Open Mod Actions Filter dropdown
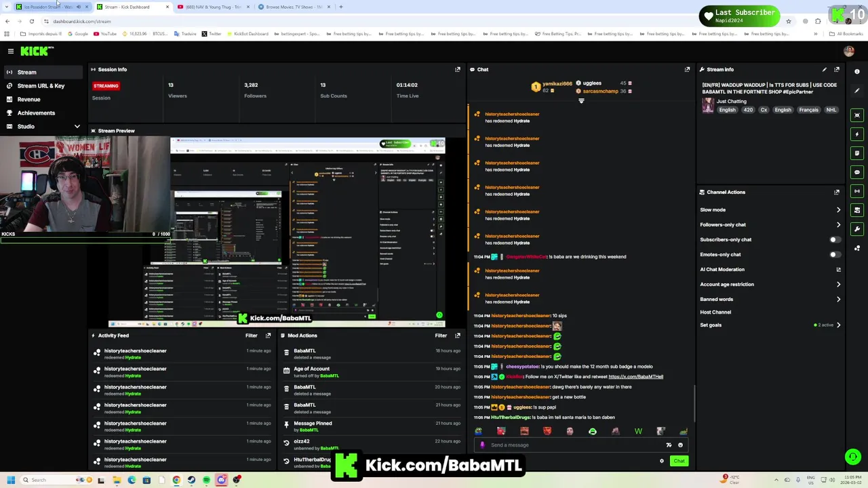The height and width of the screenshot is (488, 868). pyautogui.click(x=441, y=335)
